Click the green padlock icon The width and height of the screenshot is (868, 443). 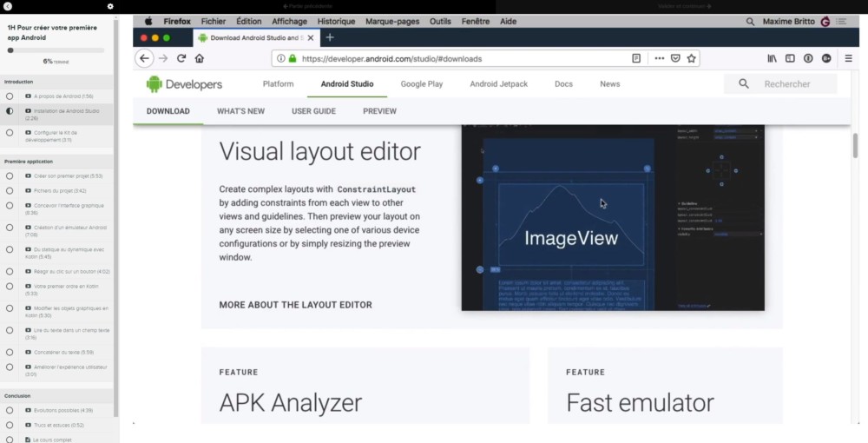tap(293, 58)
